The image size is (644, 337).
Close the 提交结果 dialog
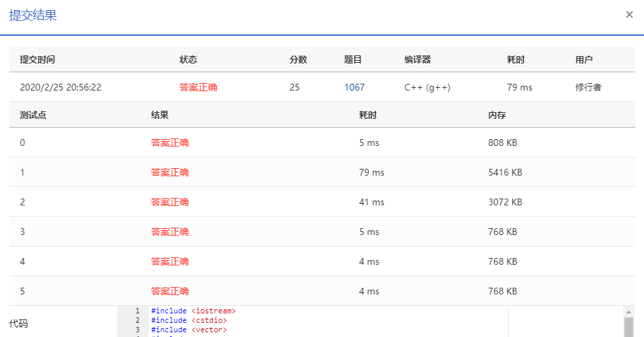pyautogui.click(x=629, y=15)
